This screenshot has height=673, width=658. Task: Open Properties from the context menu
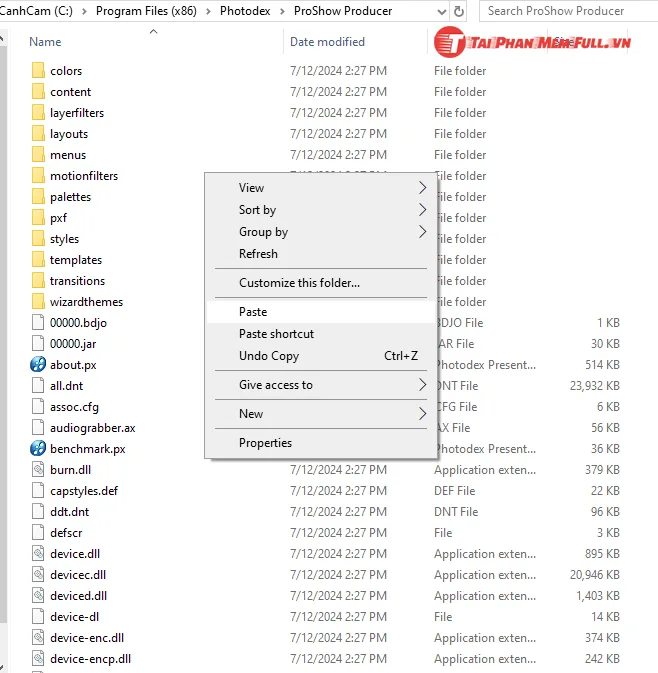click(x=321, y=443)
